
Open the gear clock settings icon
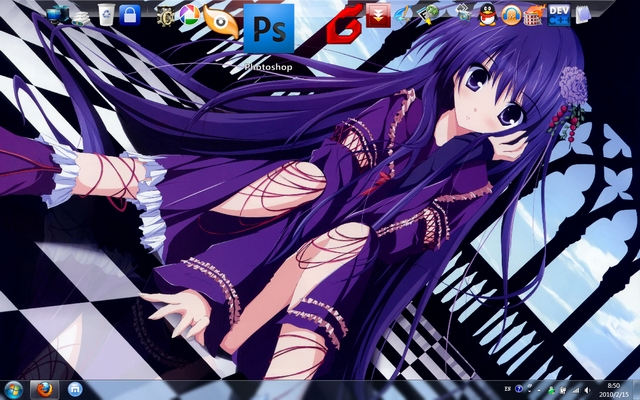point(165,16)
